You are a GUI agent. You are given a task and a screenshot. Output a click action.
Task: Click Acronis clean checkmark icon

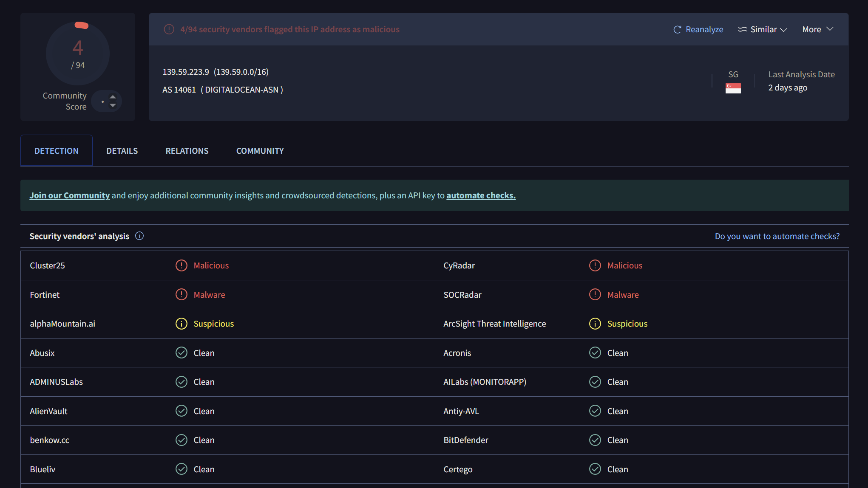point(595,353)
